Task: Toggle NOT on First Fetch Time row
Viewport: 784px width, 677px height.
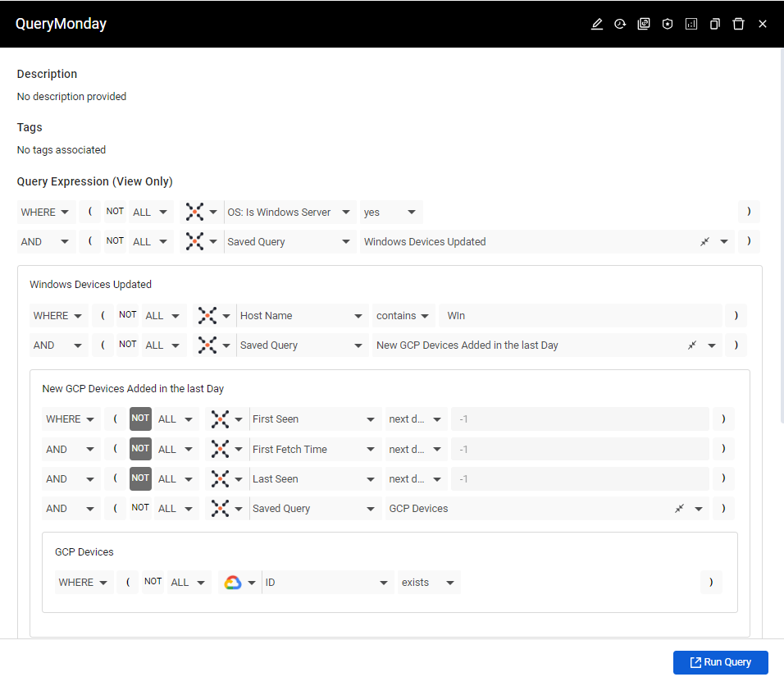Action: pos(140,449)
